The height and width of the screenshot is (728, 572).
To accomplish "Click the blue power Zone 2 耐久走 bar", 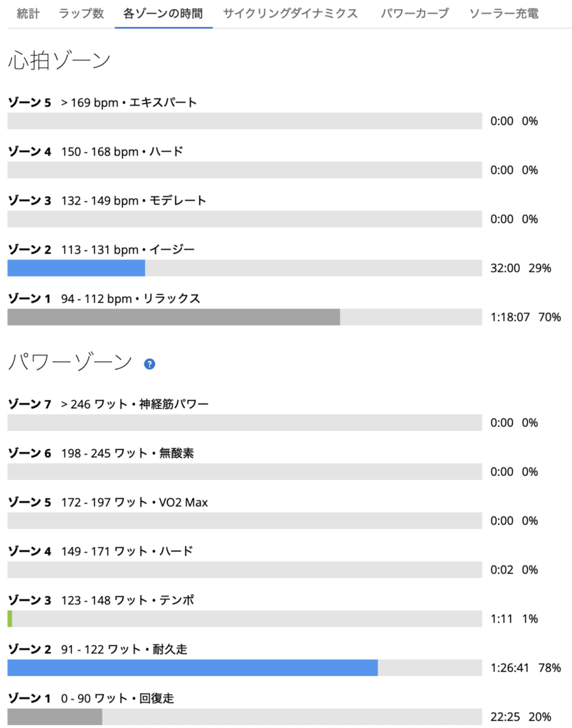I will pos(192,668).
